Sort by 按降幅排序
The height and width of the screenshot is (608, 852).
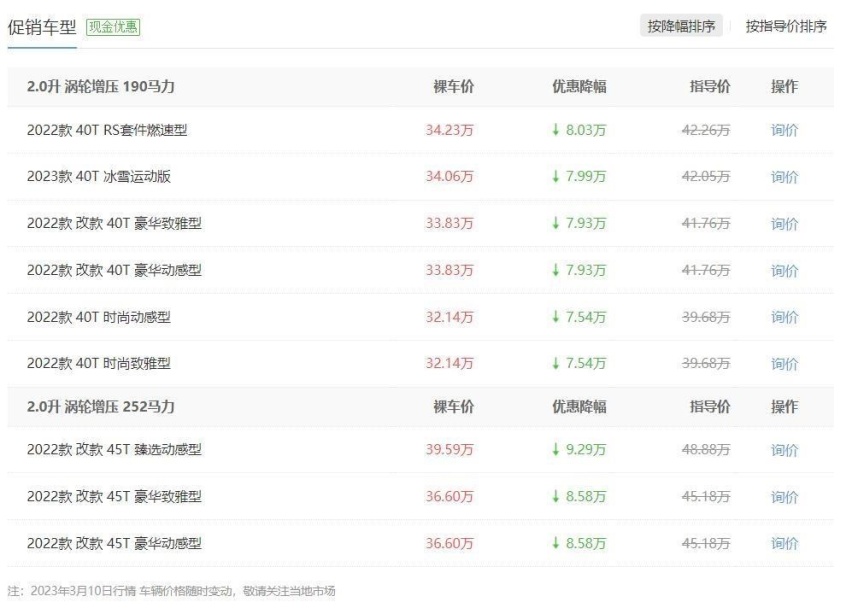click(x=681, y=26)
